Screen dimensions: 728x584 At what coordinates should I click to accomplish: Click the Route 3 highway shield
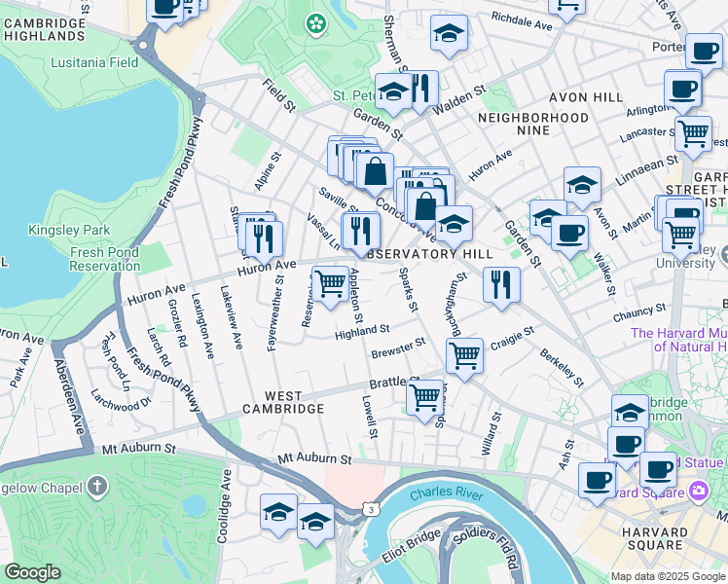tap(370, 510)
